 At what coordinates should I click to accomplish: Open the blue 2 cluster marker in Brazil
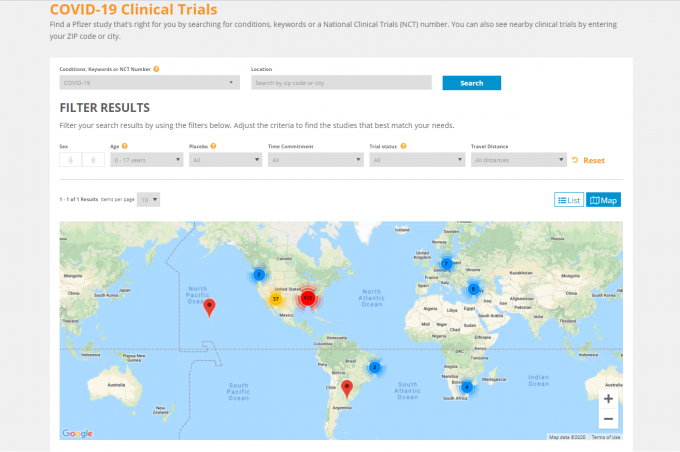pyautogui.click(x=375, y=367)
